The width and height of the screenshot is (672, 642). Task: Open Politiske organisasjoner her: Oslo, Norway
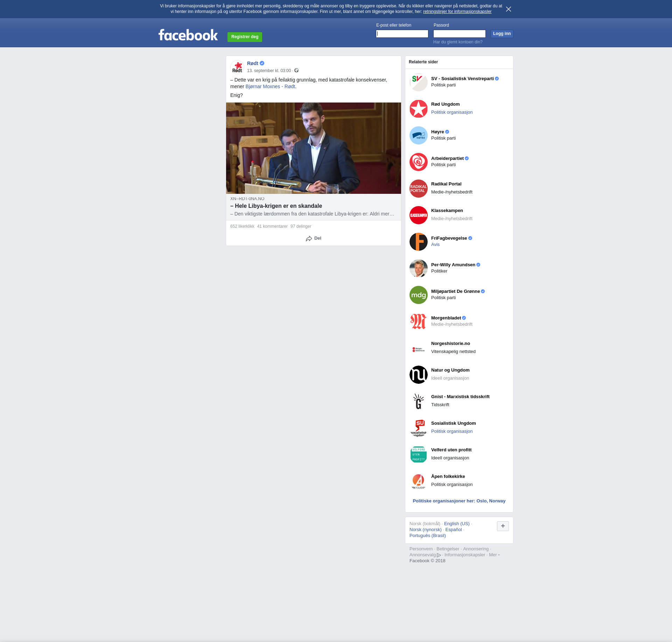[459, 501]
